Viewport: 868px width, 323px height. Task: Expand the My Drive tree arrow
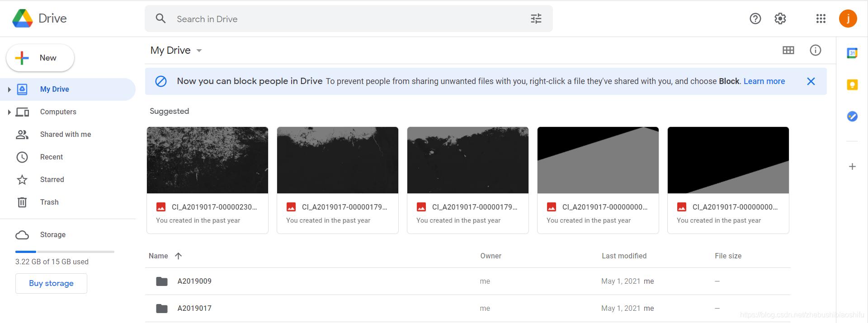click(x=9, y=89)
